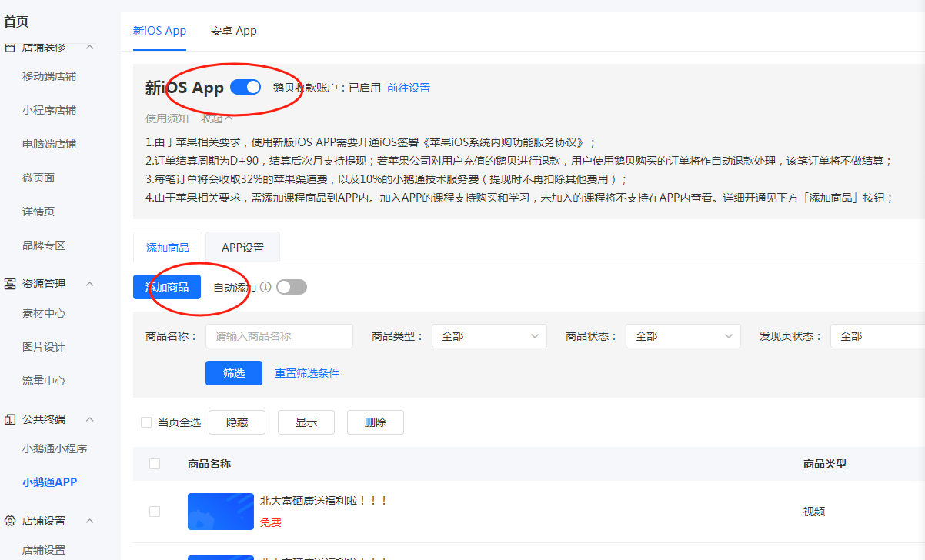This screenshot has height=560, width=925.
Task: Select the 添加商品 sub-tab
Action: point(168,248)
